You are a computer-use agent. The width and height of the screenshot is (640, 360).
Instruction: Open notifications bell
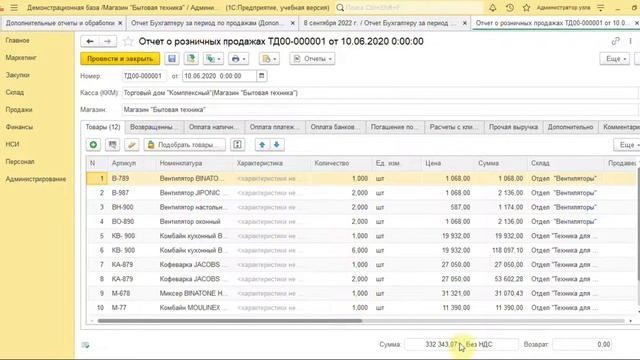click(493, 8)
